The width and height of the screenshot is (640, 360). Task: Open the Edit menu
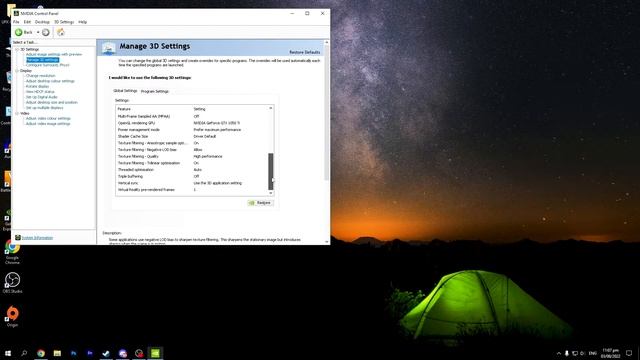click(27, 22)
